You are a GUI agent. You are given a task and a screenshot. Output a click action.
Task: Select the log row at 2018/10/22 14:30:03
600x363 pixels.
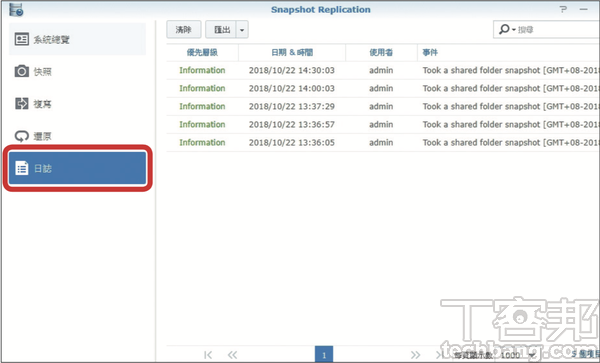pyautogui.click(x=383, y=70)
